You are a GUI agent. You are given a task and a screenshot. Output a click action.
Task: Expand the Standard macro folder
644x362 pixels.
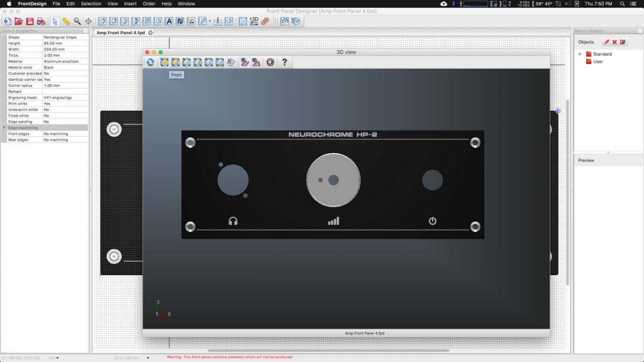[580, 54]
